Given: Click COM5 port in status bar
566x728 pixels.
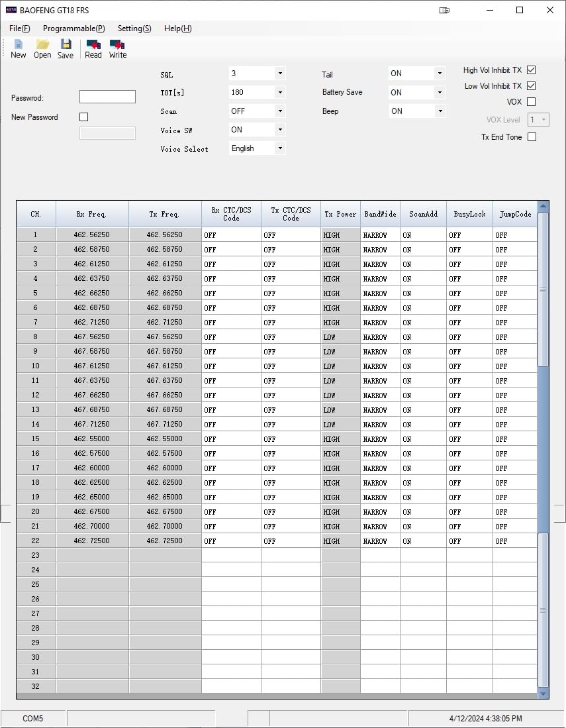Looking at the screenshot, I should tap(33, 718).
